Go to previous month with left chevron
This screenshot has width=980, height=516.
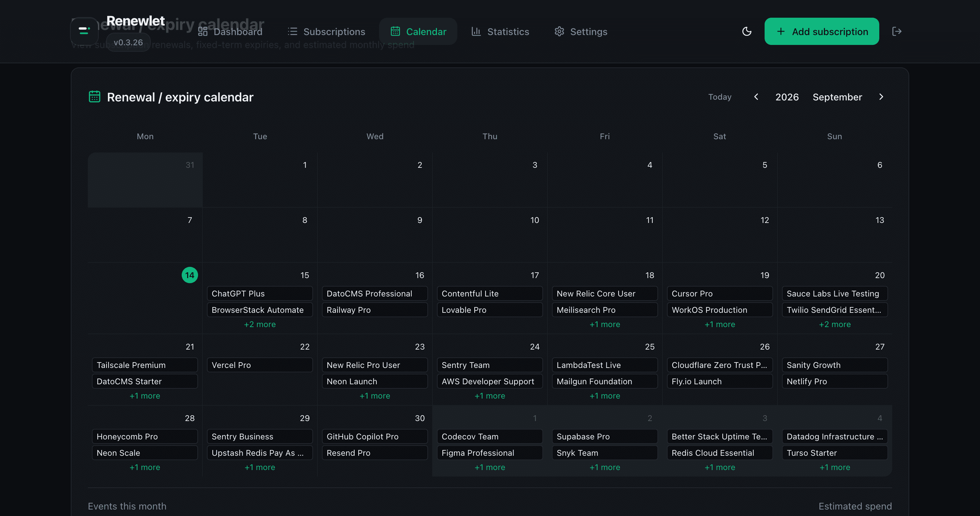click(756, 97)
